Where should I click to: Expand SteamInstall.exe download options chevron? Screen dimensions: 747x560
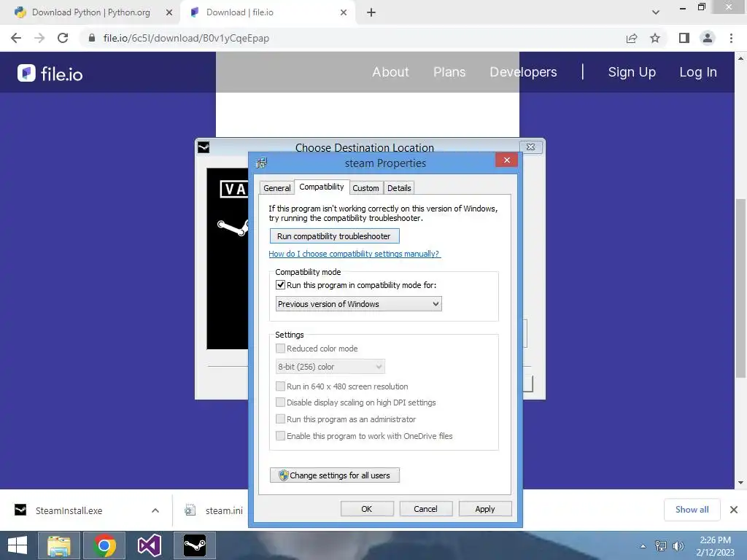click(x=155, y=510)
